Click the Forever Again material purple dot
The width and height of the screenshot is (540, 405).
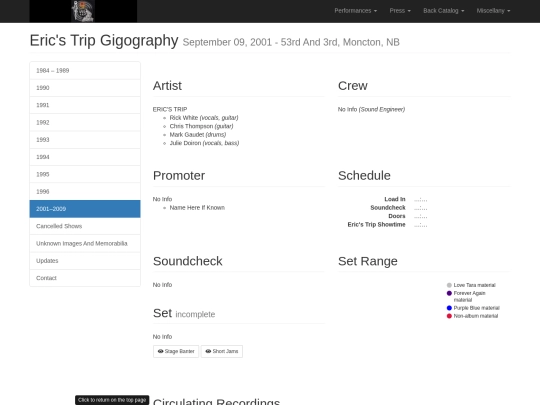[x=449, y=293]
